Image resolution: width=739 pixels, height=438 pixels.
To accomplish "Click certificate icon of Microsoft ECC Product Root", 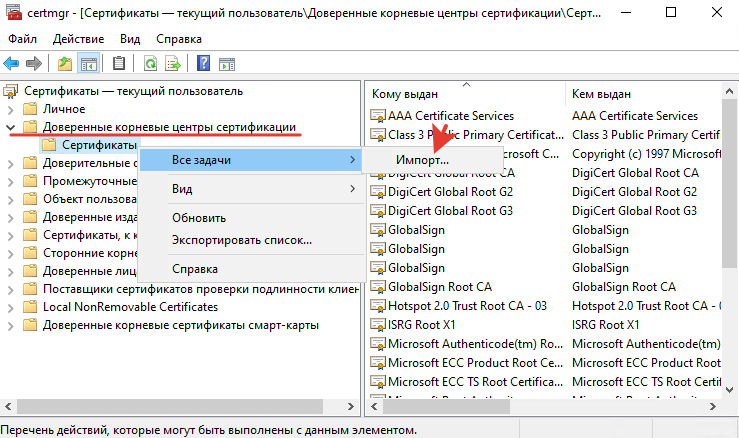I will pos(378,363).
